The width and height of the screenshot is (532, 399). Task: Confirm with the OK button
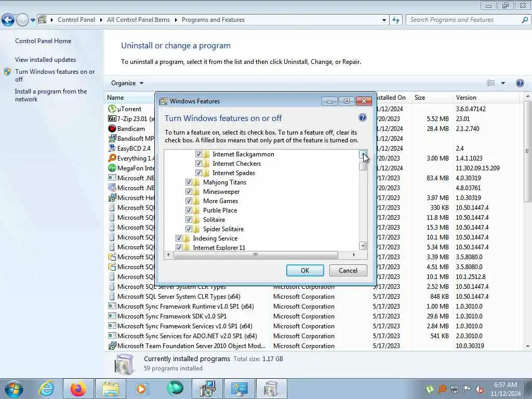click(305, 270)
